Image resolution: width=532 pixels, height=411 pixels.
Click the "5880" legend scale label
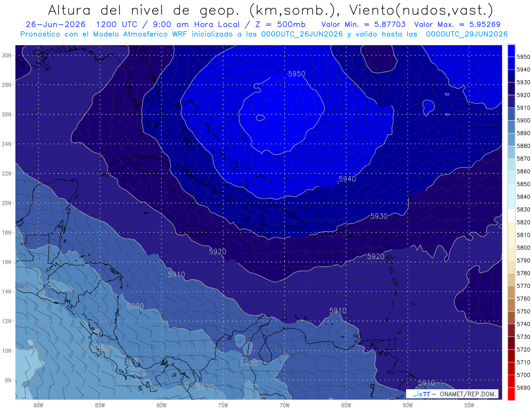[523, 145]
